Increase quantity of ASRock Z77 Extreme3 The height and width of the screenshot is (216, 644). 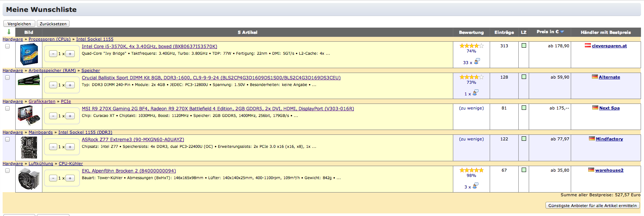click(x=70, y=147)
